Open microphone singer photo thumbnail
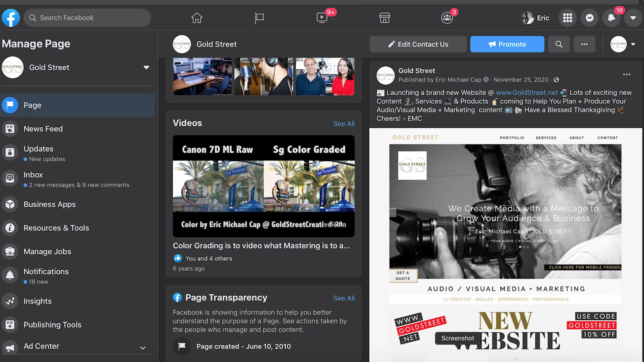The width and height of the screenshot is (644, 362). point(264,76)
